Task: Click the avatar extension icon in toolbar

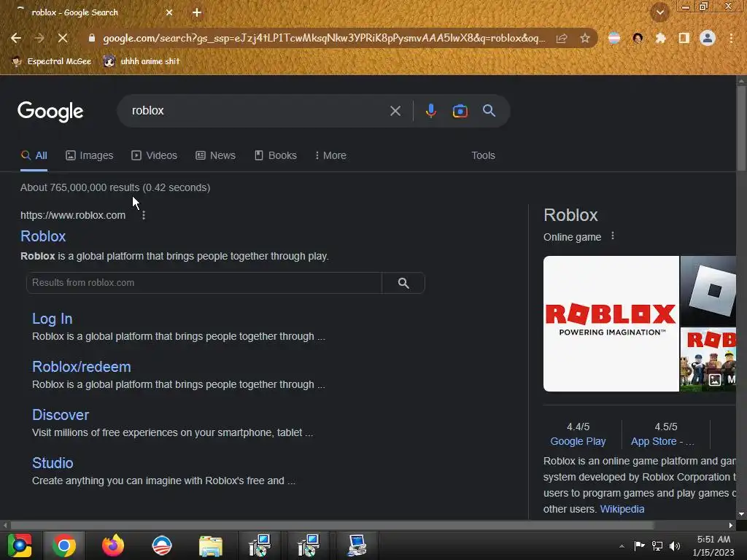Action: [x=638, y=38]
